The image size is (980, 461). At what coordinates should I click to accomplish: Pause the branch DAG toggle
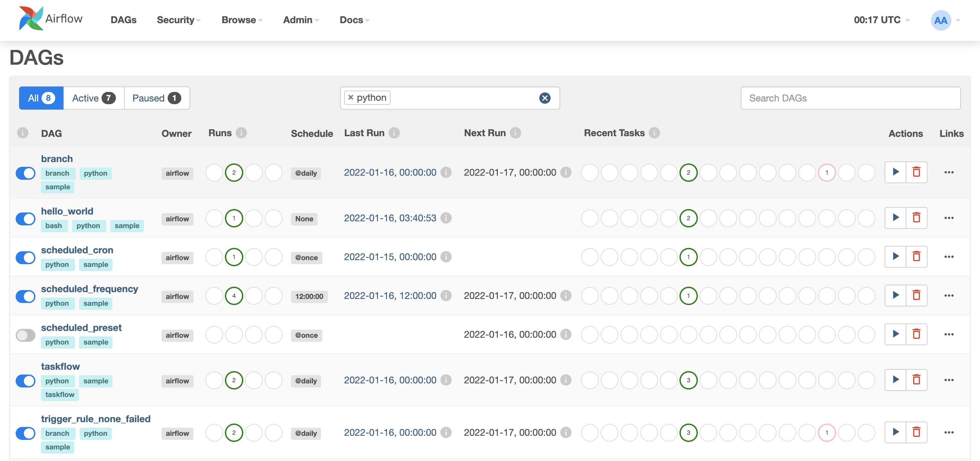(x=26, y=173)
